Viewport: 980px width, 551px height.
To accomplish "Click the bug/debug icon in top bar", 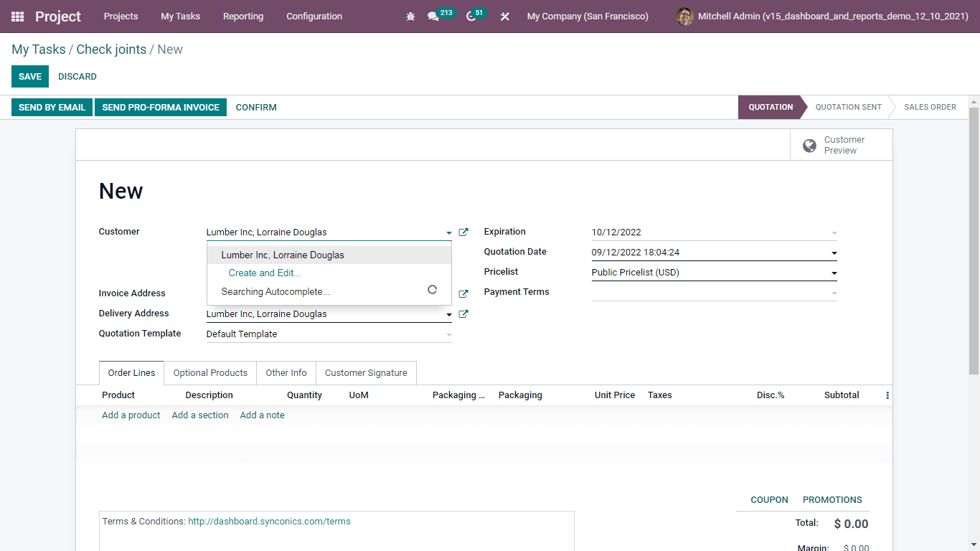I will point(410,16).
